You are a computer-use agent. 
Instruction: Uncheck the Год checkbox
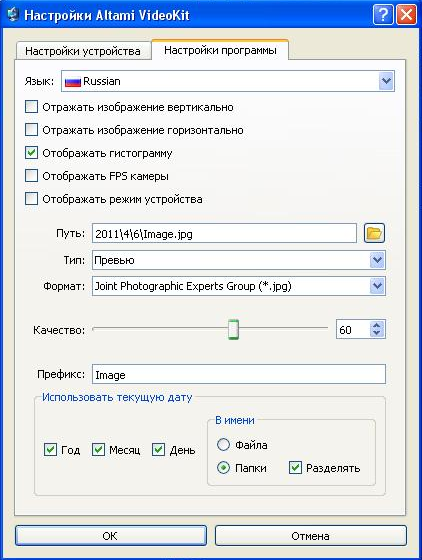[x=50, y=450]
